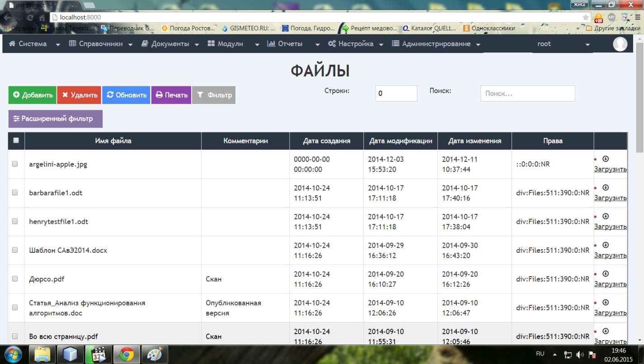Screen dimensions: 644x364
Task: Click the blue cube icon in the taskbar
Action: pyautogui.click(x=70, y=354)
